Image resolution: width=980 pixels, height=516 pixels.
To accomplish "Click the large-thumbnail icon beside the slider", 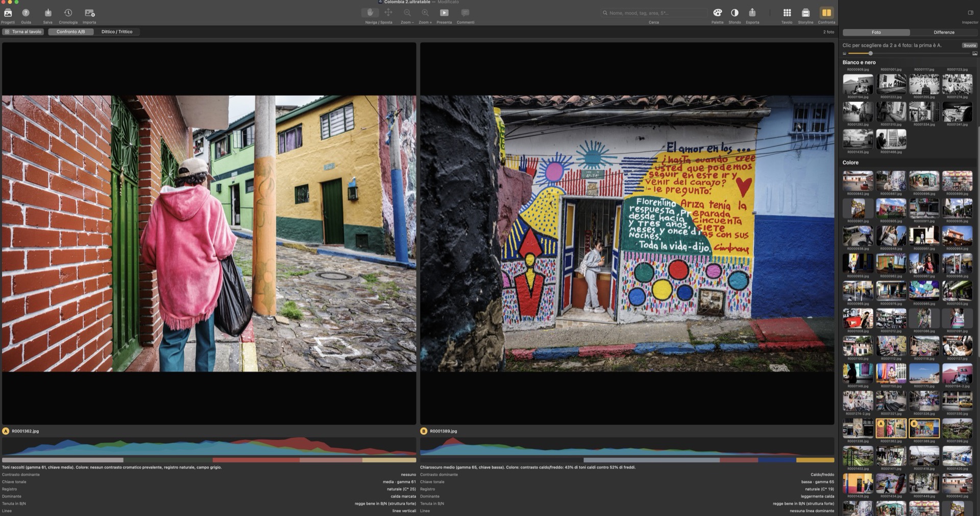I will (x=974, y=54).
